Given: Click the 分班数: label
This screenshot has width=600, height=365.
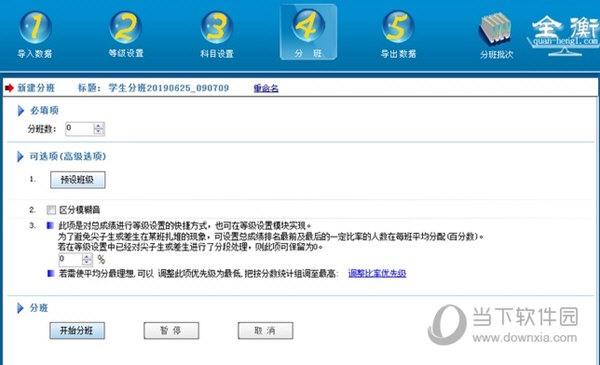Looking at the screenshot, I should (42, 129).
